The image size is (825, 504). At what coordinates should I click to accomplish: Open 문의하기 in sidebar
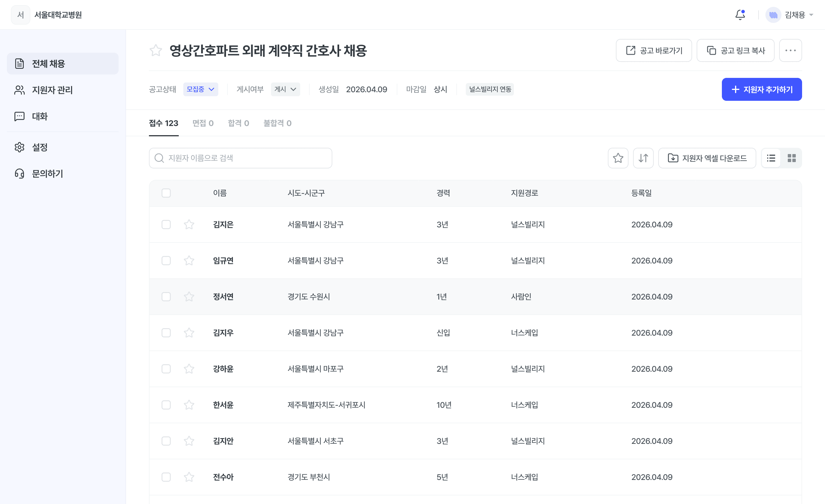coord(63,174)
